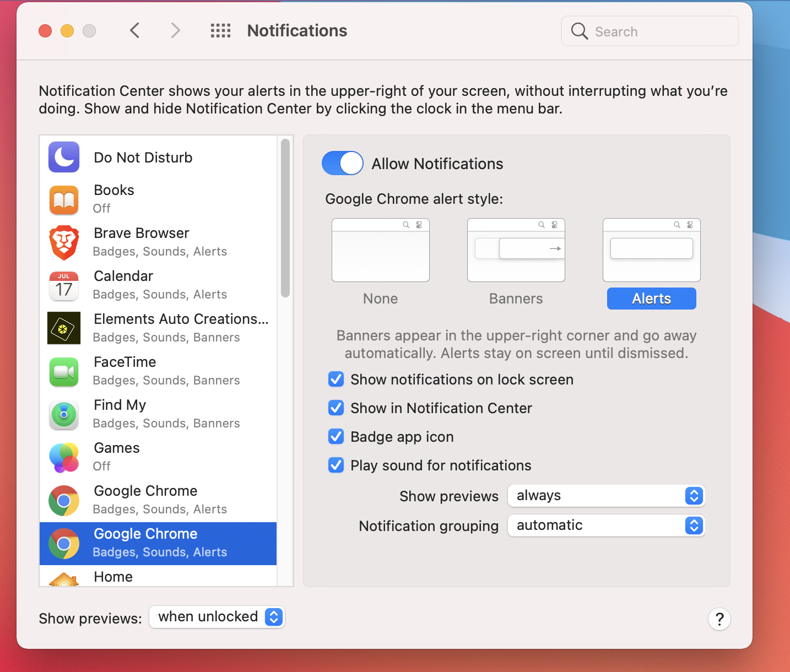Click the Books app icon
This screenshot has height=672, width=790.
pos(64,200)
